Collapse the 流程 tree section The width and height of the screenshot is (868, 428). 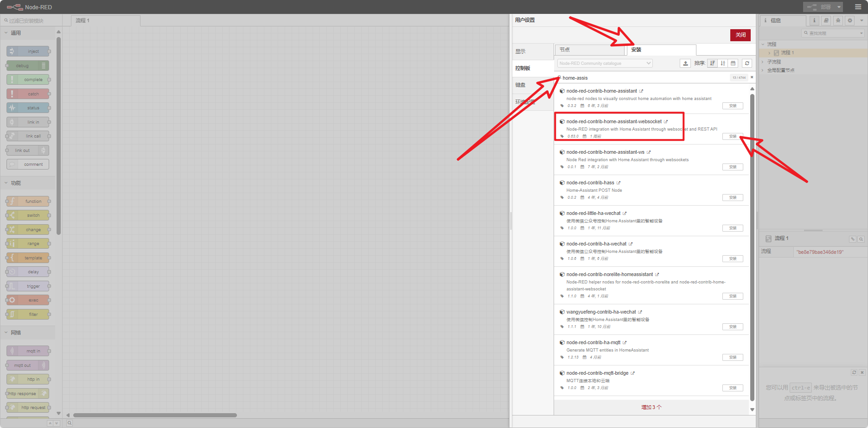[x=763, y=44]
